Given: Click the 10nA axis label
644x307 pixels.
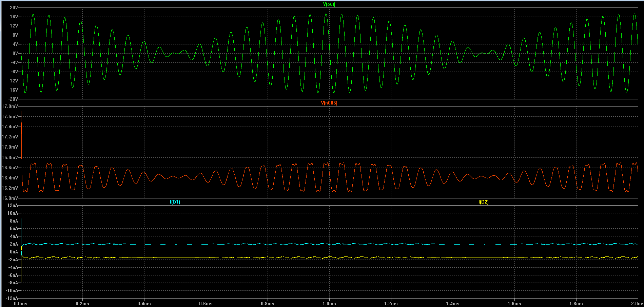Looking at the screenshot, I should [13, 213].
